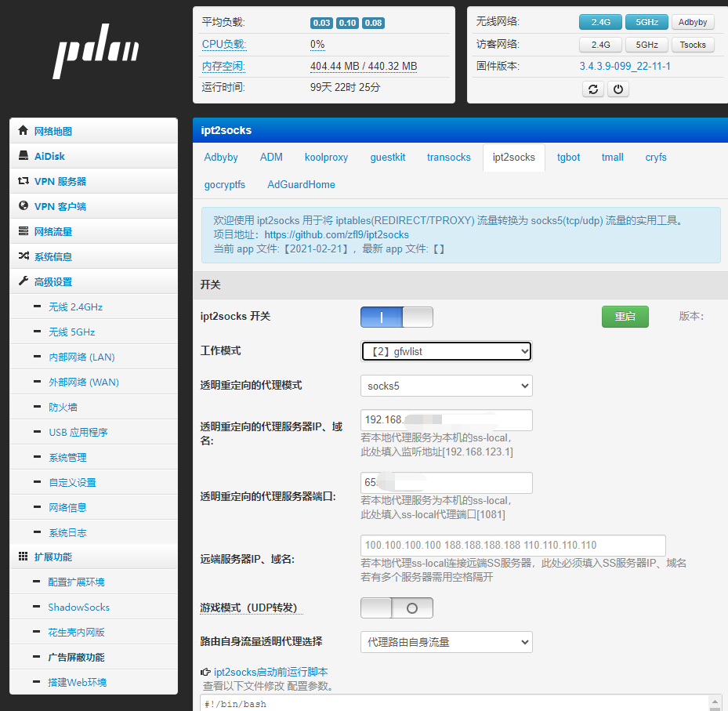728x711 pixels.
Task: Click the disk icon beside AiDisk
Action: tap(24, 155)
